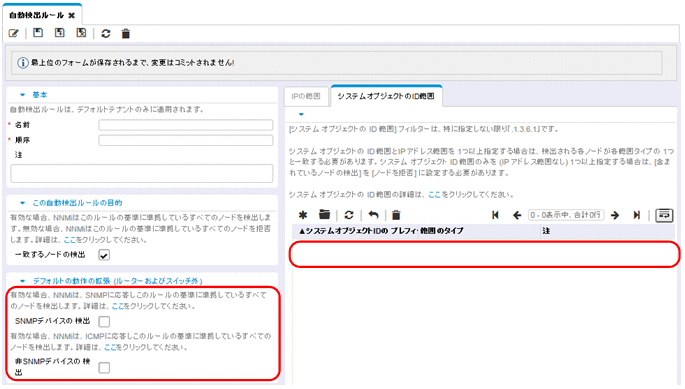The height and width of the screenshot is (389, 685).
Task: Open ここ link in the SNMP description
Action: [118, 306]
